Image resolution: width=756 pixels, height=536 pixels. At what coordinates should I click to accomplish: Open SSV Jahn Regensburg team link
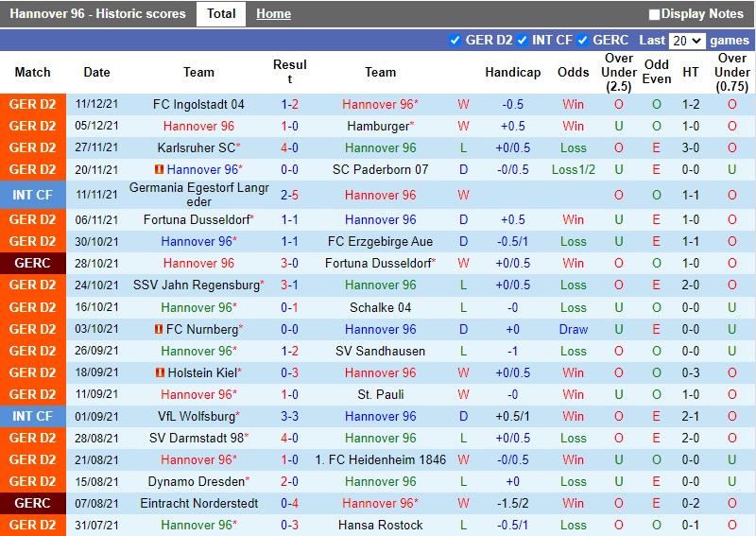coord(198,285)
